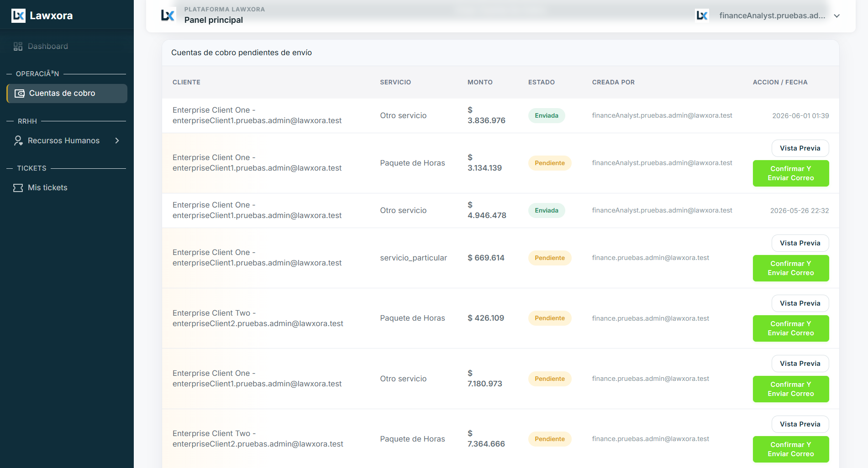The width and height of the screenshot is (868, 468).
Task: Click heading Cuentas de cobro pendientes de envío
Action: click(x=242, y=52)
